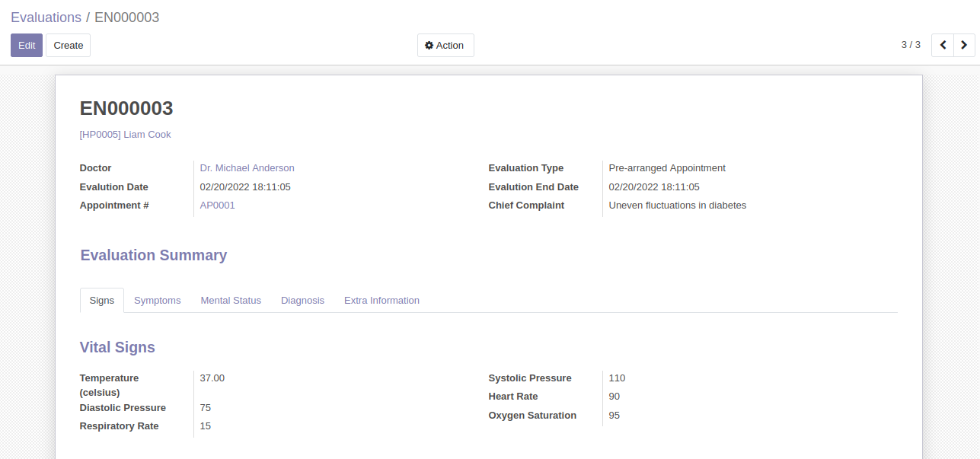The height and width of the screenshot is (459, 980).
Task: Click the breadcrumb text EN000003
Action: tap(126, 18)
